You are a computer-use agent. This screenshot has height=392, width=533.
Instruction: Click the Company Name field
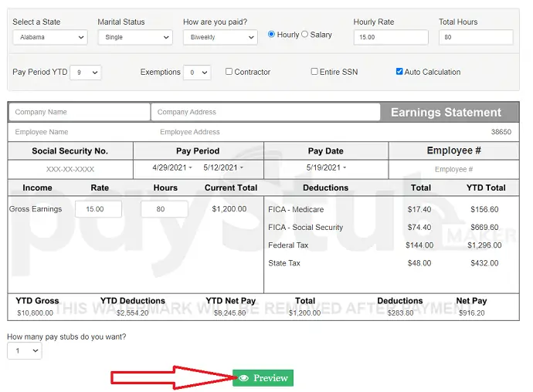point(80,112)
